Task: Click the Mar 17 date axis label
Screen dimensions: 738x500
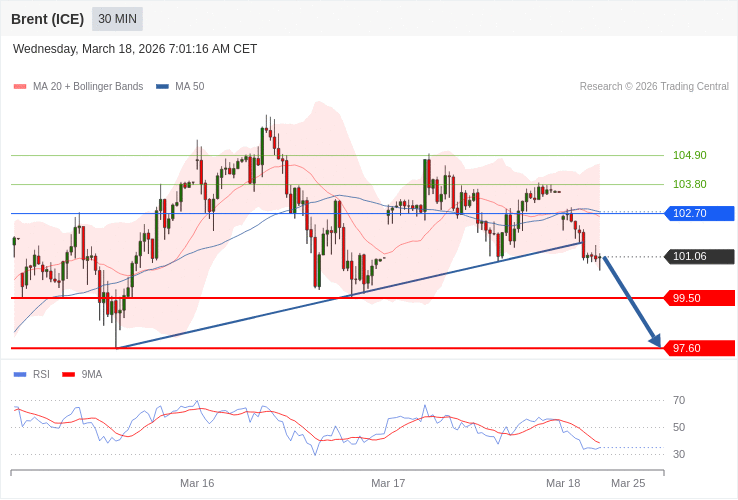Action: click(388, 483)
